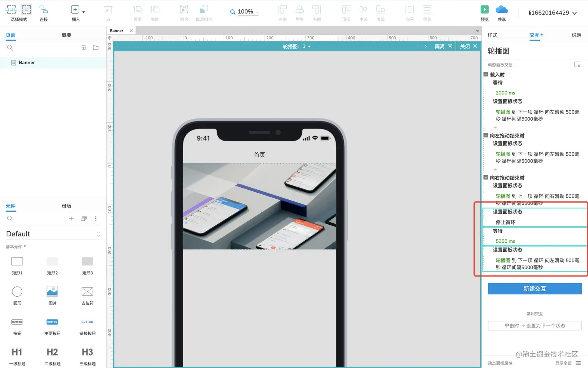Click the carousel image on the phone
Image resolution: width=588 pixels, height=368 pixels.
click(259, 206)
